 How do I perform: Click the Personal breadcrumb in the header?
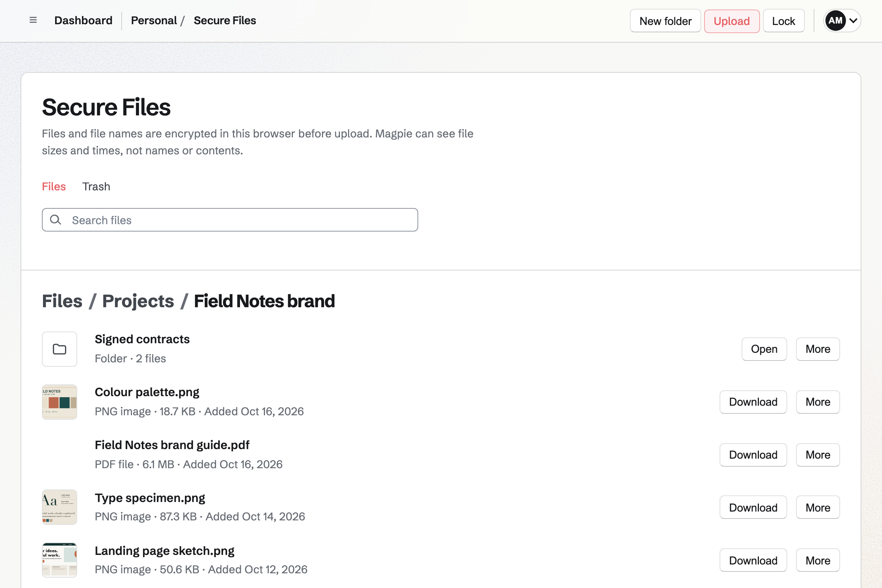(154, 20)
